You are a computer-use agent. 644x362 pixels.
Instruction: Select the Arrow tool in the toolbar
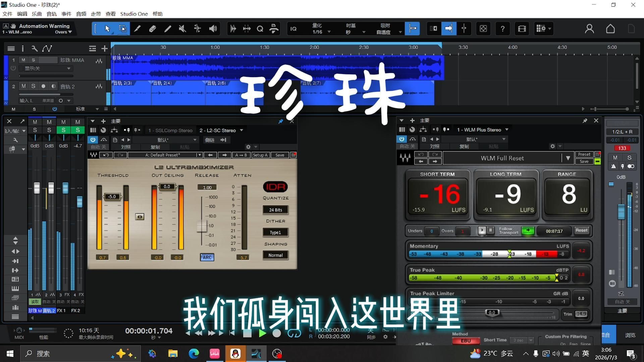pos(107,29)
